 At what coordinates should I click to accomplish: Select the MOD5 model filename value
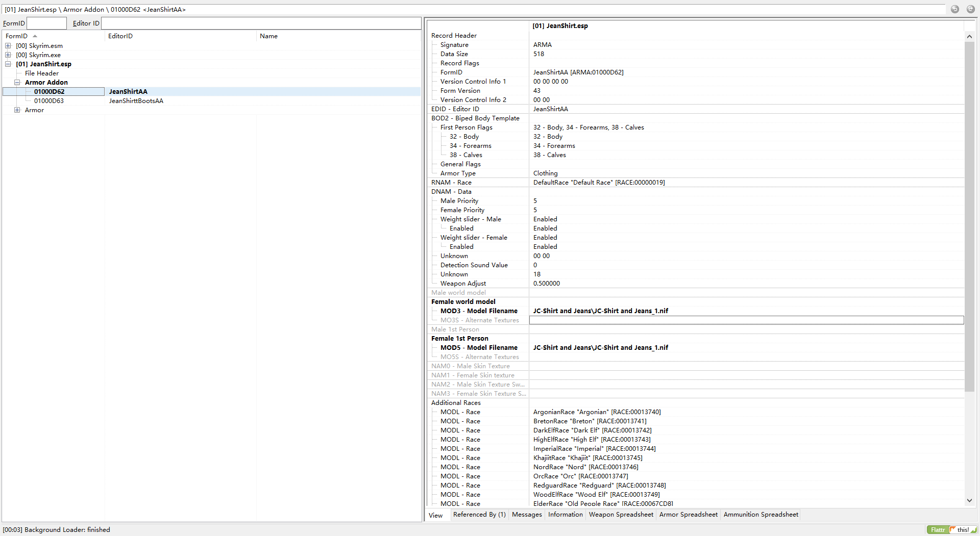pyautogui.click(x=601, y=348)
